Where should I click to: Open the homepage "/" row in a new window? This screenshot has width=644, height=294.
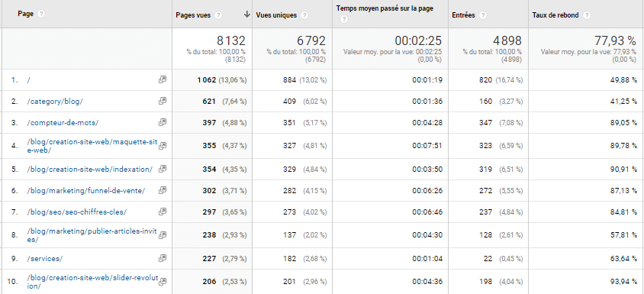[163, 79]
